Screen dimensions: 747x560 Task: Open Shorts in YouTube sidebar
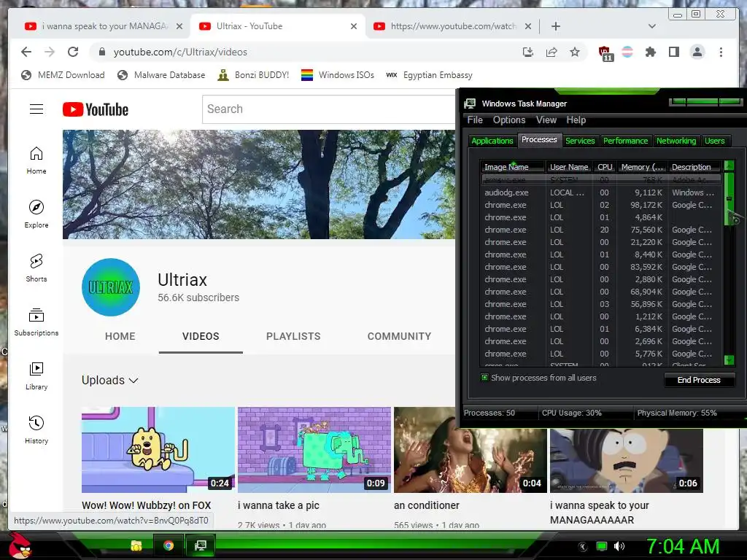[36, 268]
